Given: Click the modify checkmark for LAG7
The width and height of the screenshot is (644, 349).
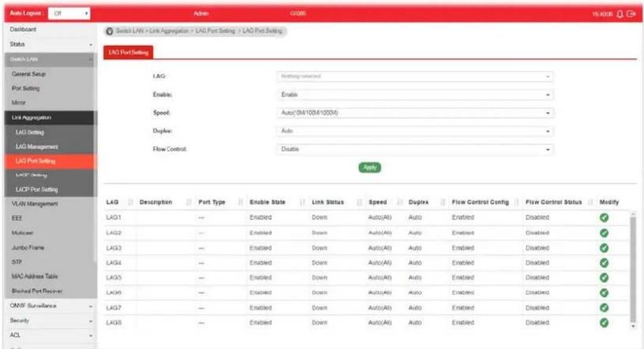Looking at the screenshot, I should [x=604, y=307].
